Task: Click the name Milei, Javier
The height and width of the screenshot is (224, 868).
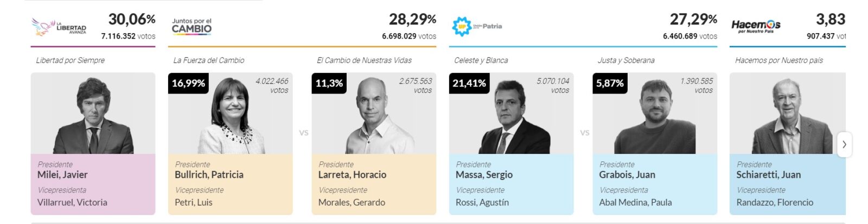Action: point(62,175)
